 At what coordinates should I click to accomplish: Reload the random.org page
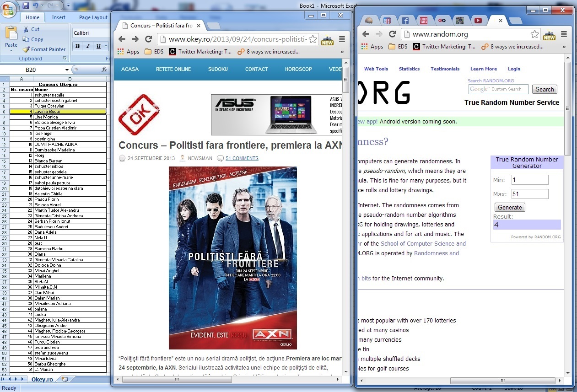click(392, 34)
